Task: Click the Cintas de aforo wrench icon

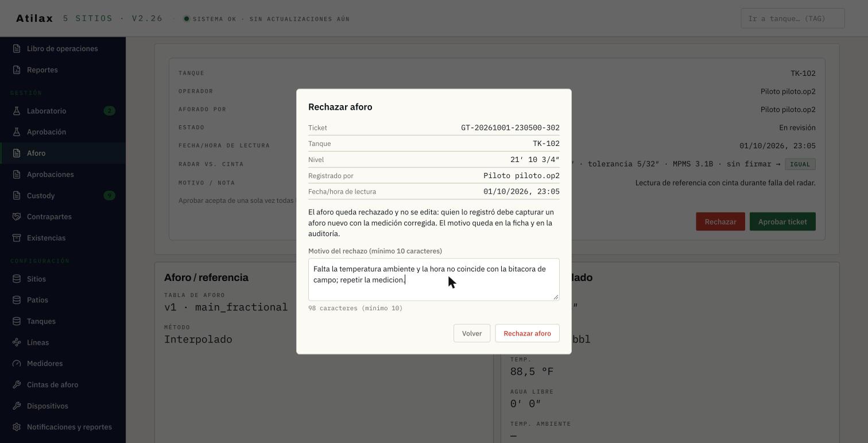Action: [x=17, y=385]
